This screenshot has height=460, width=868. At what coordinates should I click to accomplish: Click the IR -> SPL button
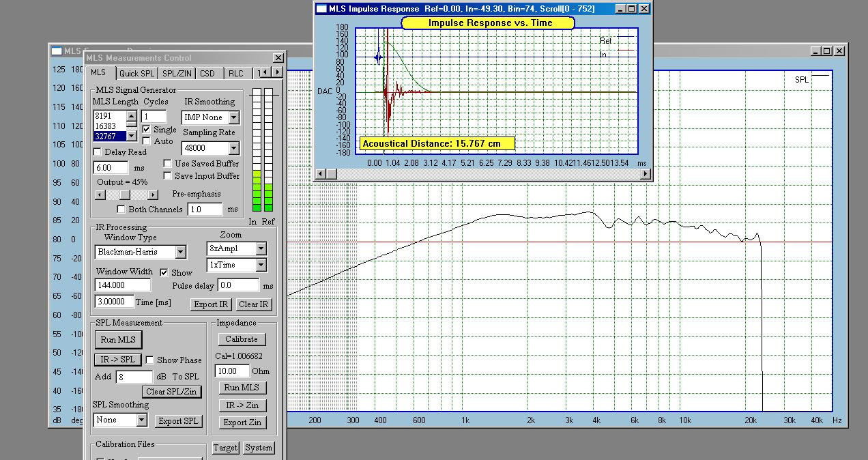(x=117, y=360)
